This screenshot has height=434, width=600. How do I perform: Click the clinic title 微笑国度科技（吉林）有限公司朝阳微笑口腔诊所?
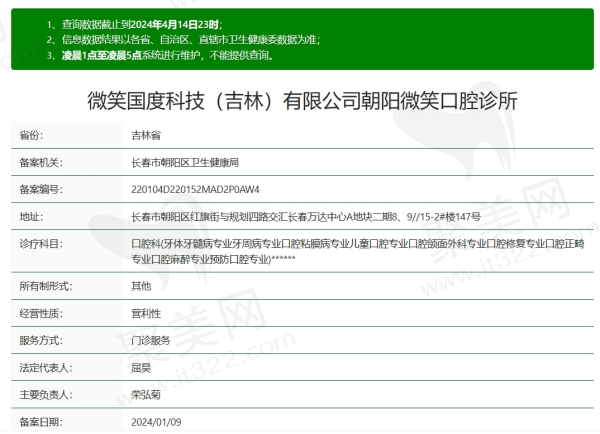click(x=302, y=101)
